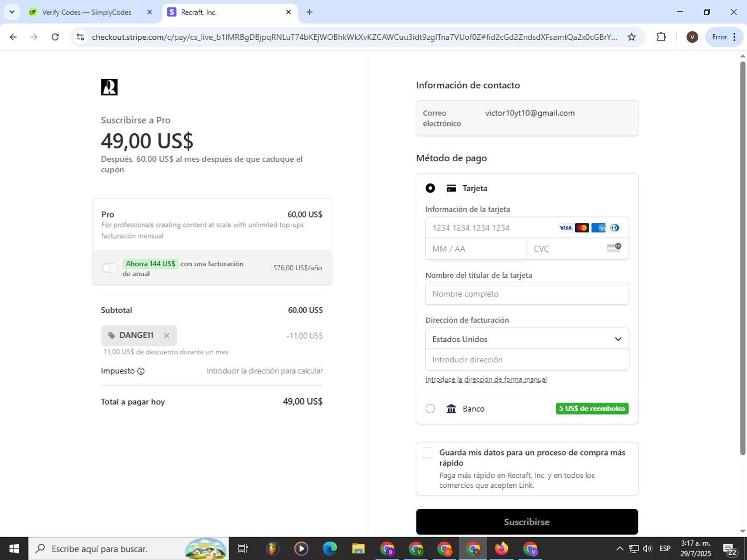Click the Diners Club logo
The width and height of the screenshot is (747, 560).
pyautogui.click(x=615, y=228)
